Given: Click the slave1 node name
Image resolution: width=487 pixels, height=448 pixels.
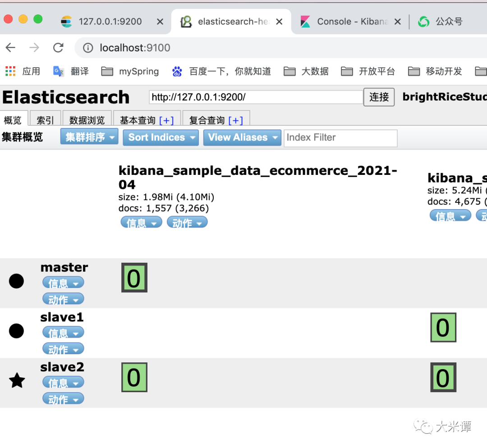Looking at the screenshot, I should (x=62, y=317).
